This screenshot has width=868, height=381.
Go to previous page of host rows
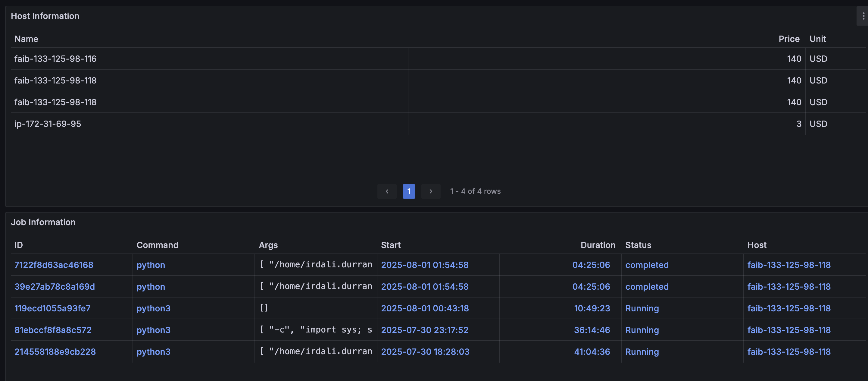(387, 191)
